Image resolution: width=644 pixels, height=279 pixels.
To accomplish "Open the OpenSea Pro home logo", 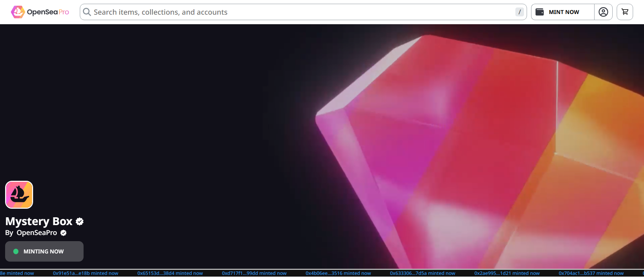I will [x=40, y=12].
